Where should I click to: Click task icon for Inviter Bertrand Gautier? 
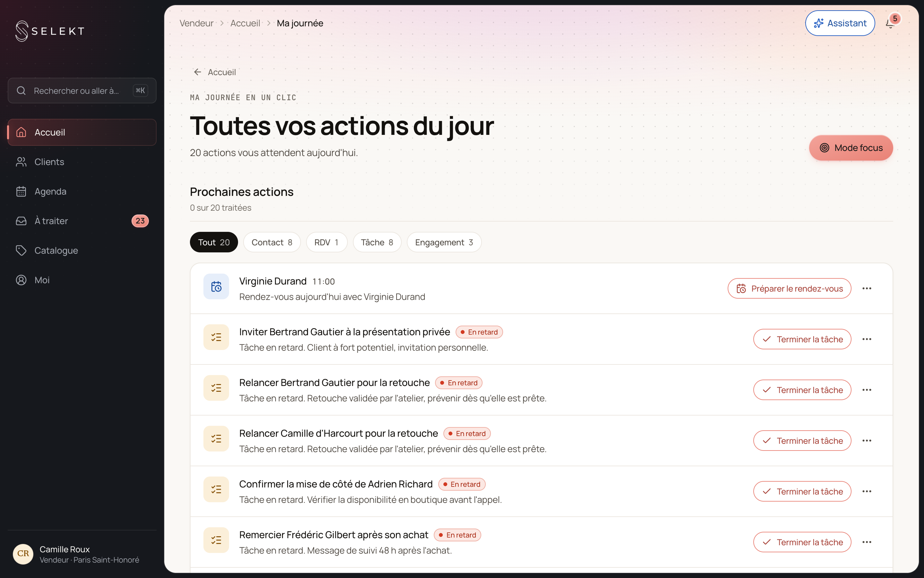(x=216, y=337)
